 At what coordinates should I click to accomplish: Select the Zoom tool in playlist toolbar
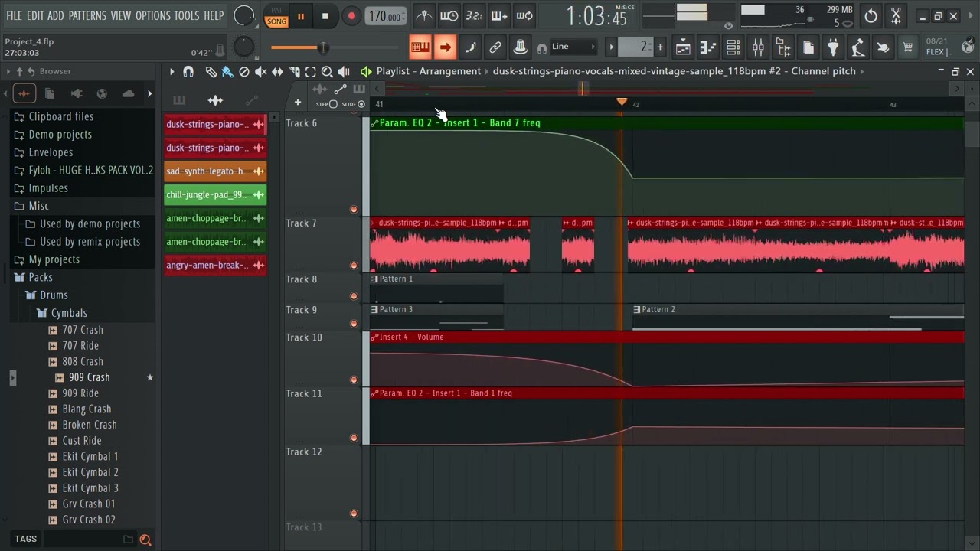coord(327,71)
